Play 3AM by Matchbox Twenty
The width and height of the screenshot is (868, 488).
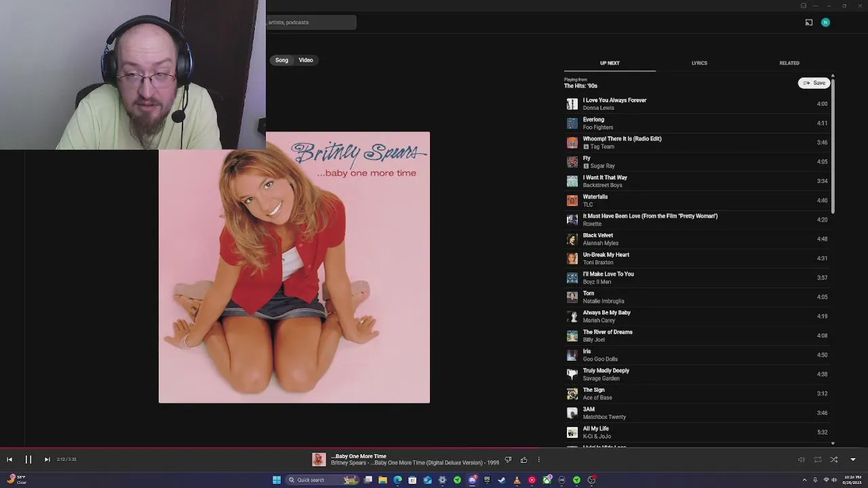(697, 413)
